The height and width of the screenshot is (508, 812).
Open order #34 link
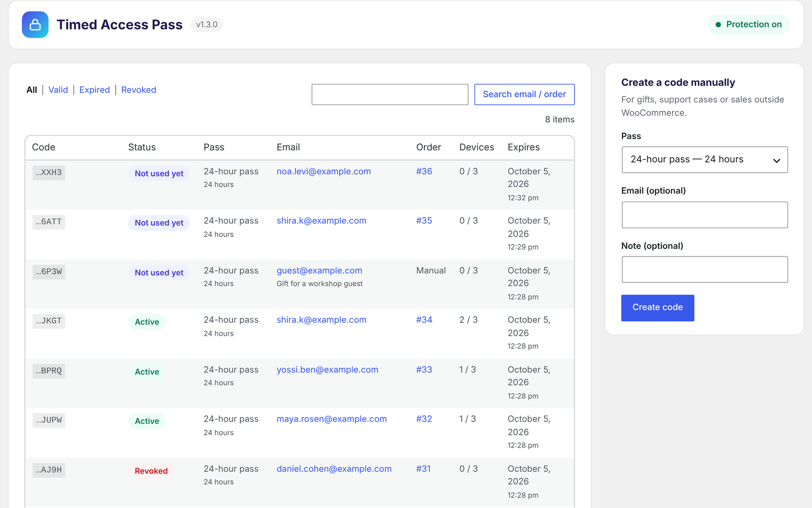pyautogui.click(x=424, y=320)
